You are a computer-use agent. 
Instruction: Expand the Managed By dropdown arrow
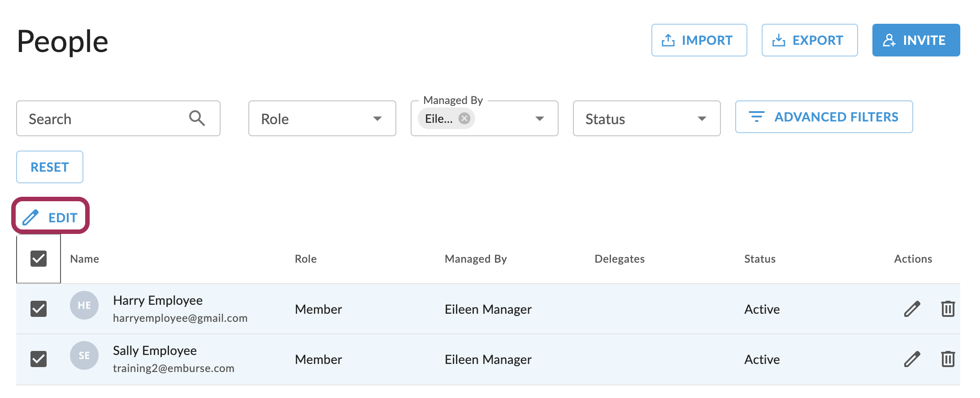pos(540,118)
